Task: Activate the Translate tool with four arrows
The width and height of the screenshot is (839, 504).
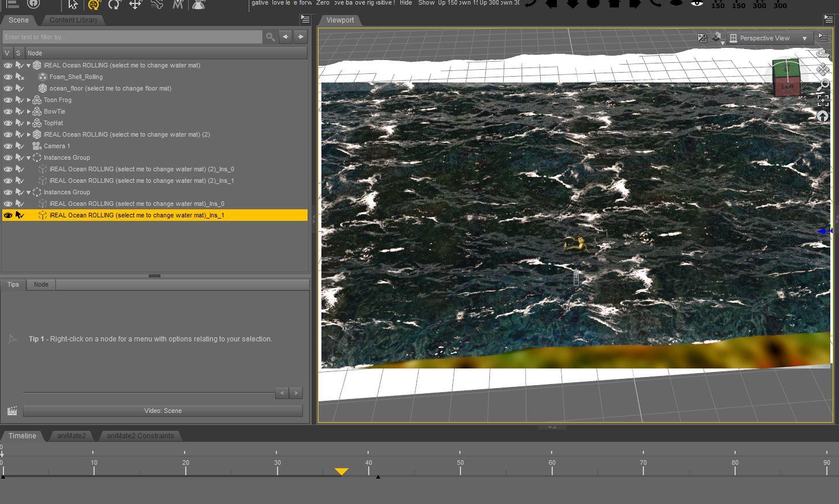Action: [x=135, y=5]
